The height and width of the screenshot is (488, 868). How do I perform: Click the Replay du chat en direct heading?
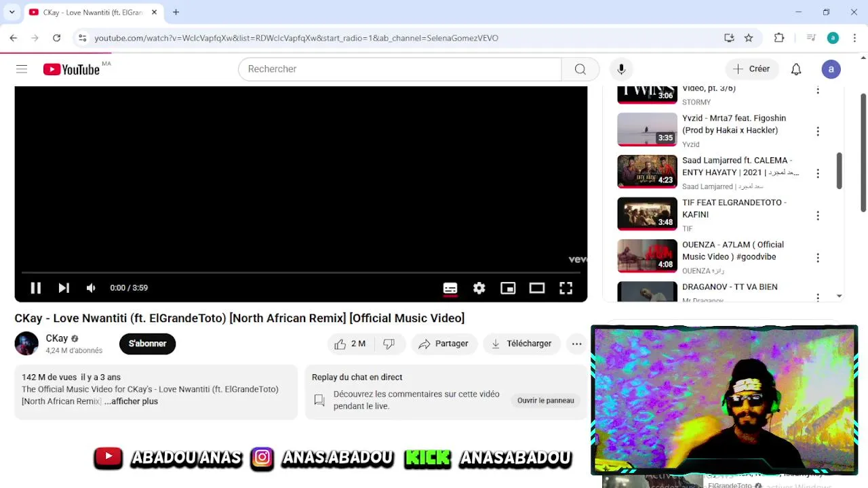tap(357, 377)
